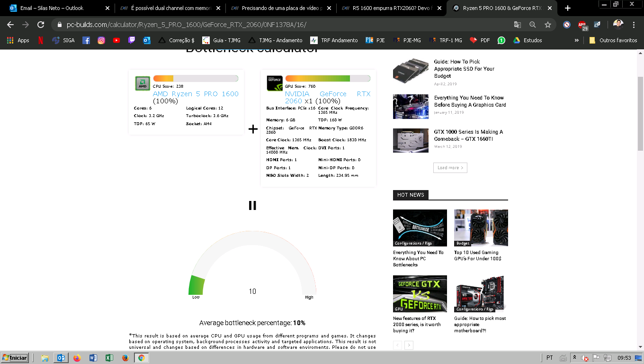Open the motherboard guide article
Screen dimensions: 644x364
(480, 325)
